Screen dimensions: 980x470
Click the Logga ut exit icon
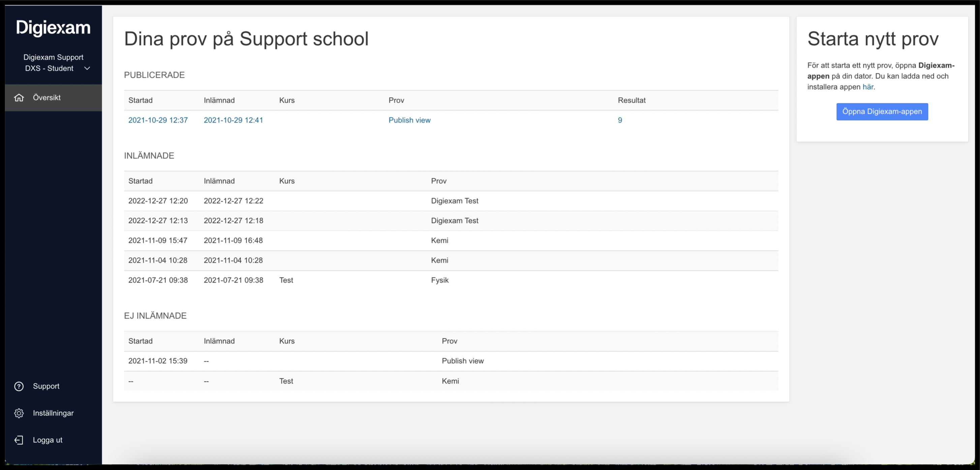click(x=19, y=440)
